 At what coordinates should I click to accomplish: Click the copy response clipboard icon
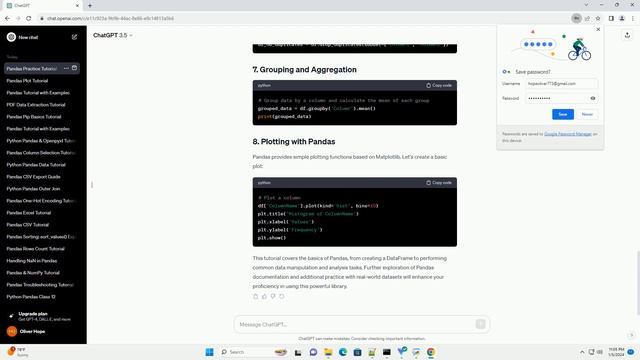coord(256,296)
